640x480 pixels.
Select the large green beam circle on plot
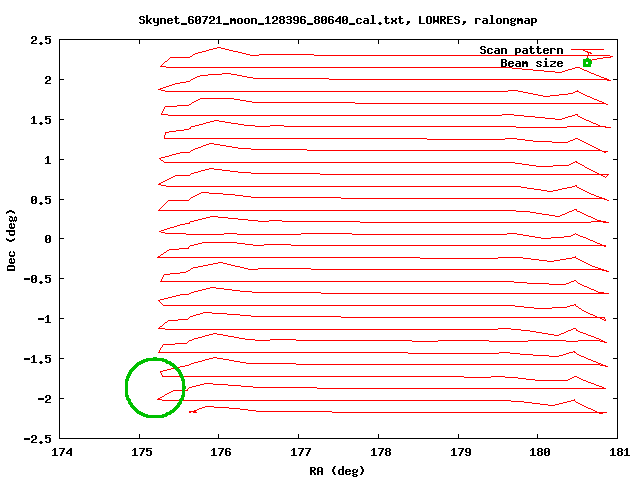155,387
